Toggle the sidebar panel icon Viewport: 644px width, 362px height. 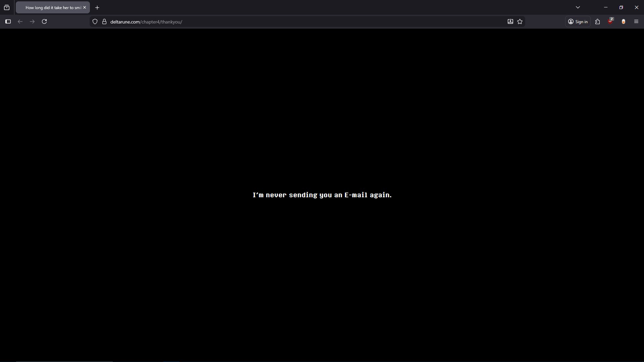click(8, 21)
